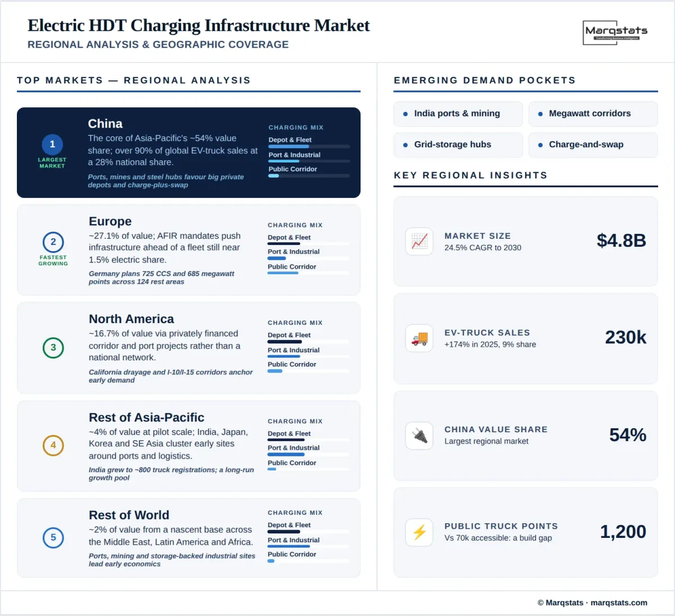Click the '+174% in 2025, 9% share' text

coord(490,345)
